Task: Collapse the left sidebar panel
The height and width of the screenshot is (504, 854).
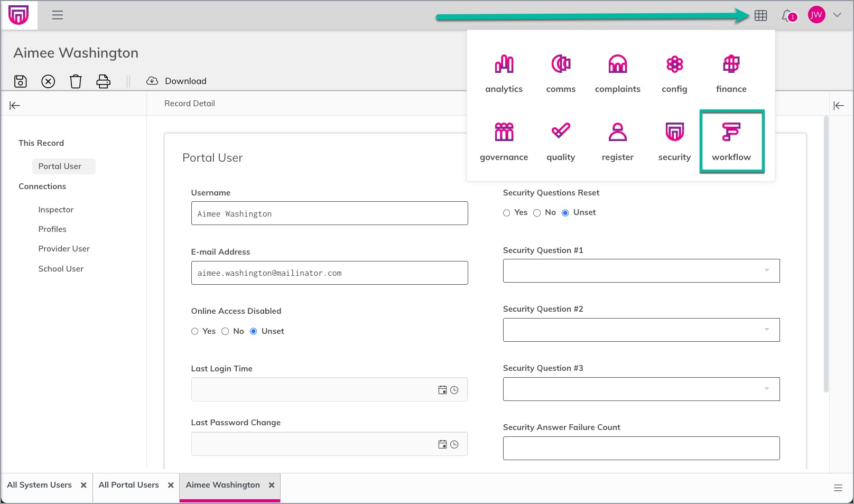Action: pyautogui.click(x=15, y=106)
